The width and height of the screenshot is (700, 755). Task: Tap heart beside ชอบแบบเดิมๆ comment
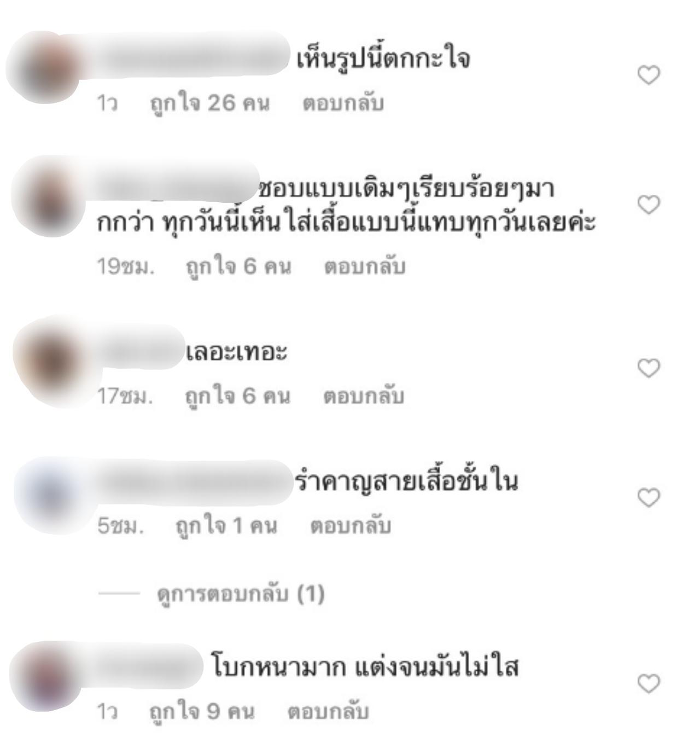coord(649,205)
